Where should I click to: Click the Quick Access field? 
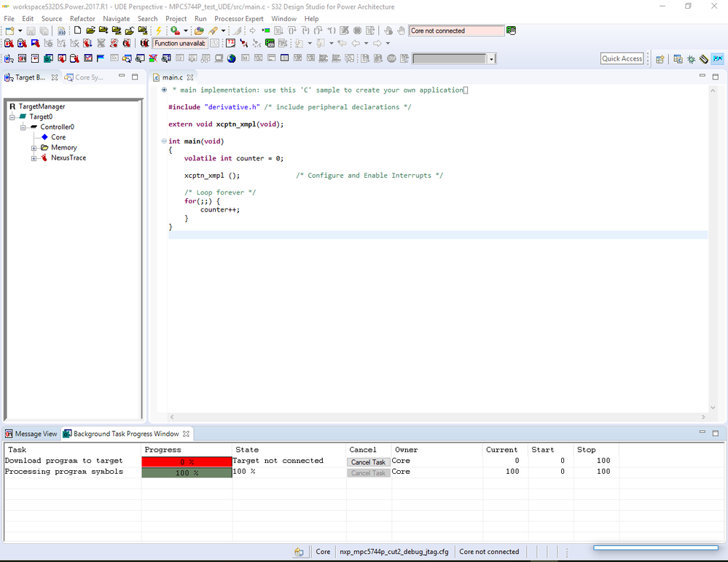tap(622, 58)
